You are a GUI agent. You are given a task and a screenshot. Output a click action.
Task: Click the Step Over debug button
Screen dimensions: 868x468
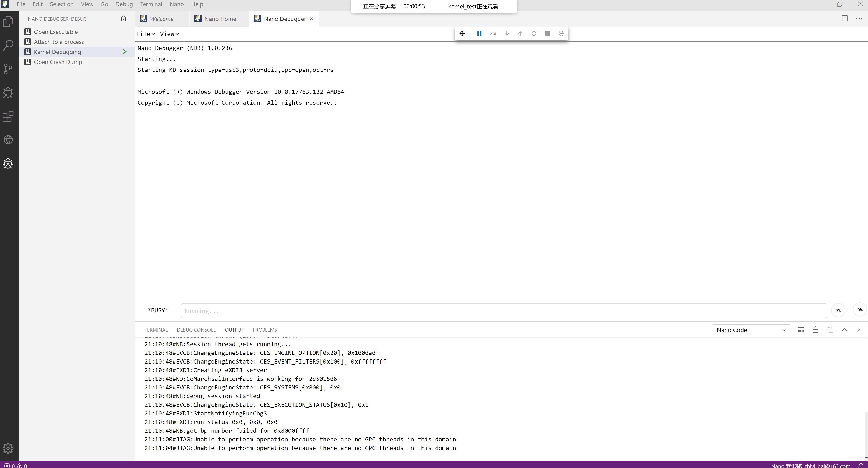click(x=493, y=33)
